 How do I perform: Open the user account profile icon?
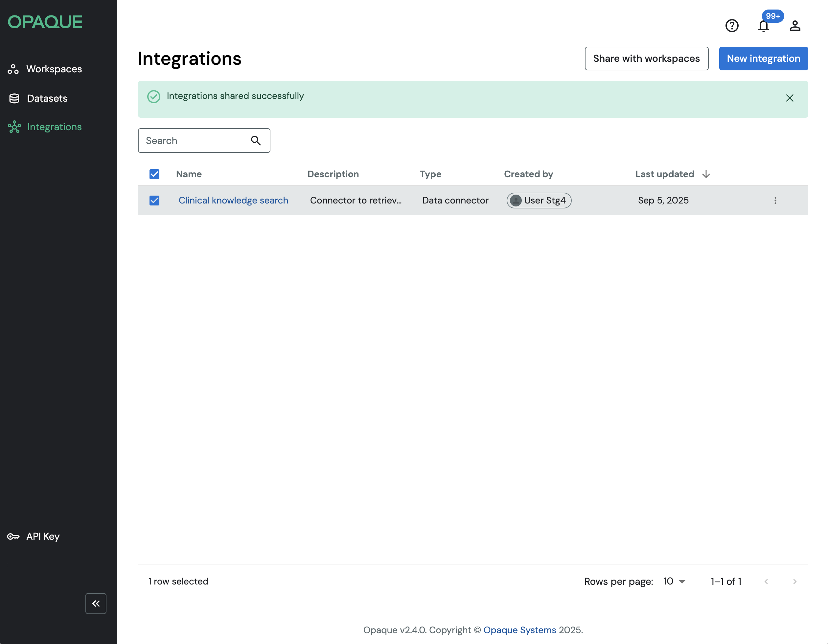(794, 26)
